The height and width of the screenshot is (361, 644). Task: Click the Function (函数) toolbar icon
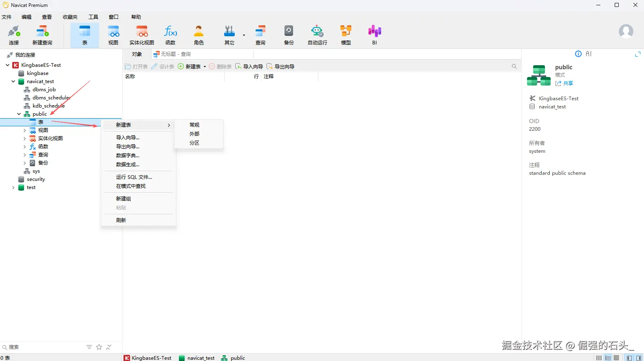click(x=170, y=35)
